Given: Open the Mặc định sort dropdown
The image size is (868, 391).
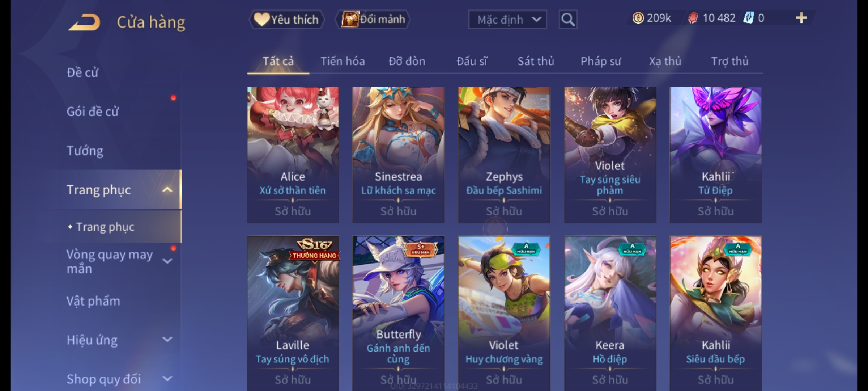Looking at the screenshot, I should tap(507, 20).
